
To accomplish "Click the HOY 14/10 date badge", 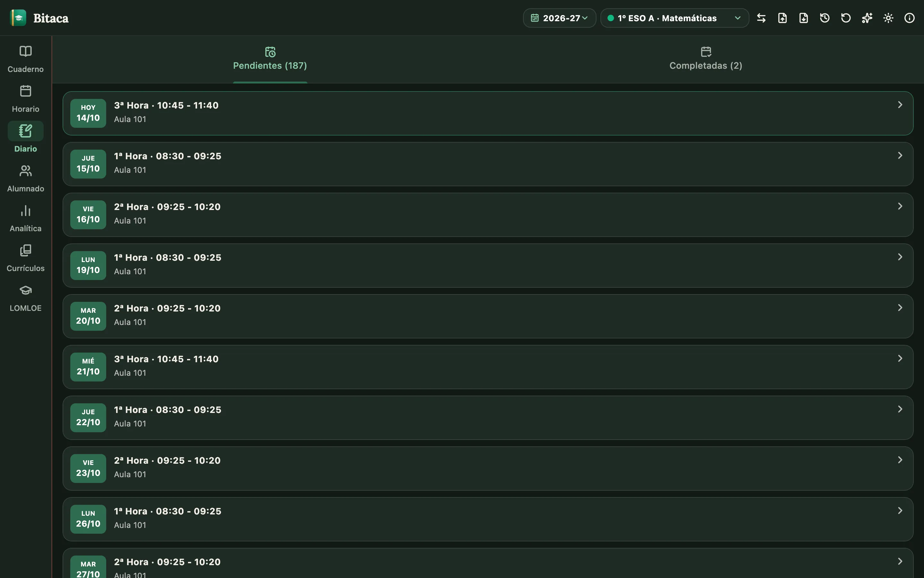I will pos(88,113).
